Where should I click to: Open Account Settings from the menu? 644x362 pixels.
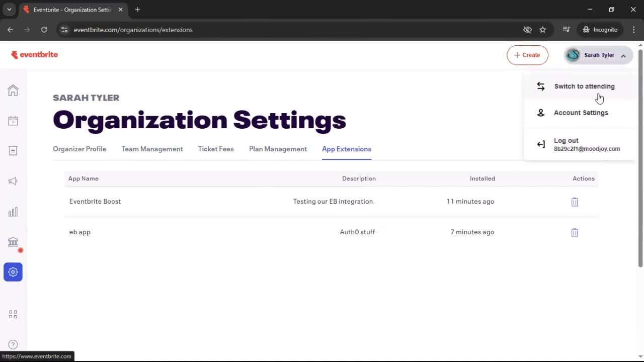[580, 113]
